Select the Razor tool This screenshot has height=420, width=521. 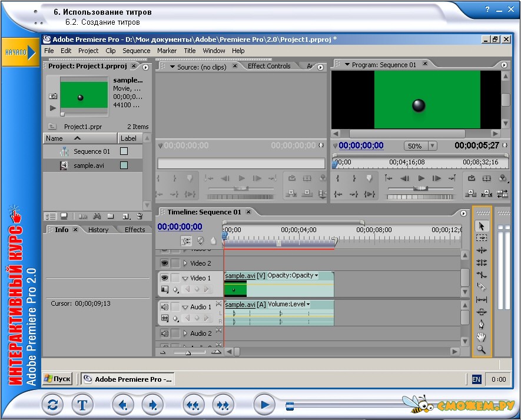point(481,287)
